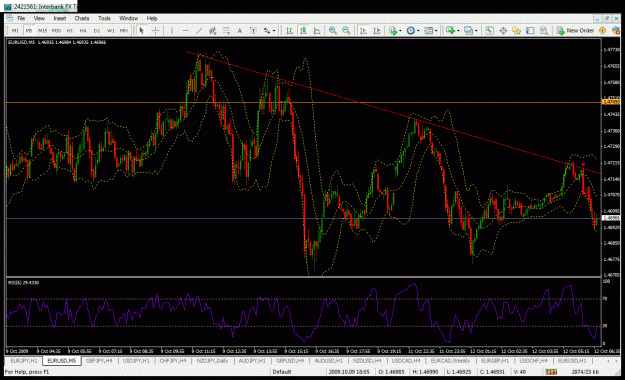Select the gray horizontal price level line
Image resolution: width=625 pixels, height=380 pixels.
point(303,218)
